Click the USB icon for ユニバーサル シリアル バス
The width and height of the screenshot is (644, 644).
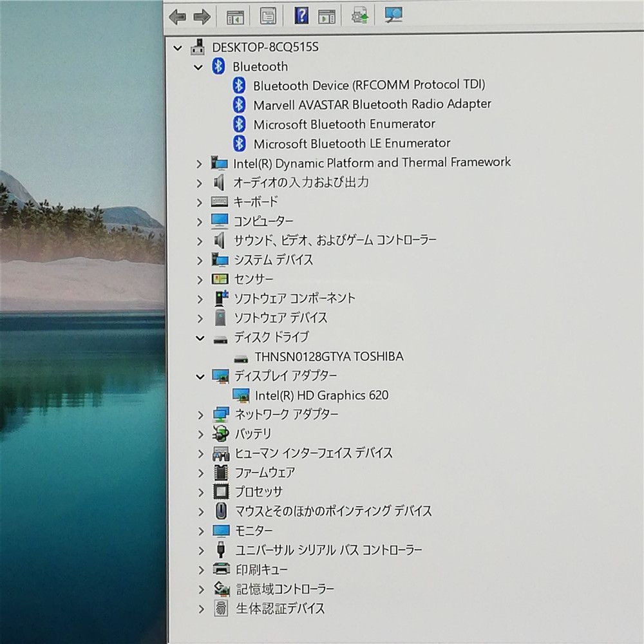[x=221, y=549]
